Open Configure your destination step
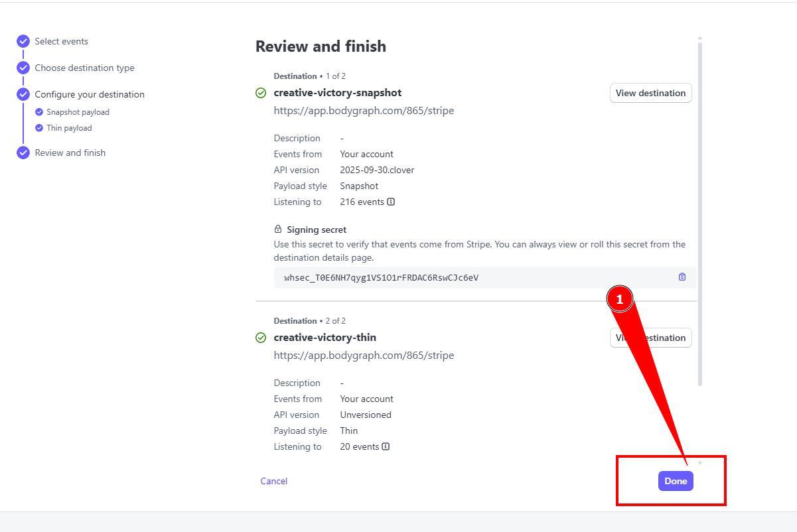Screen dimensions: 797x532 pos(90,94)
